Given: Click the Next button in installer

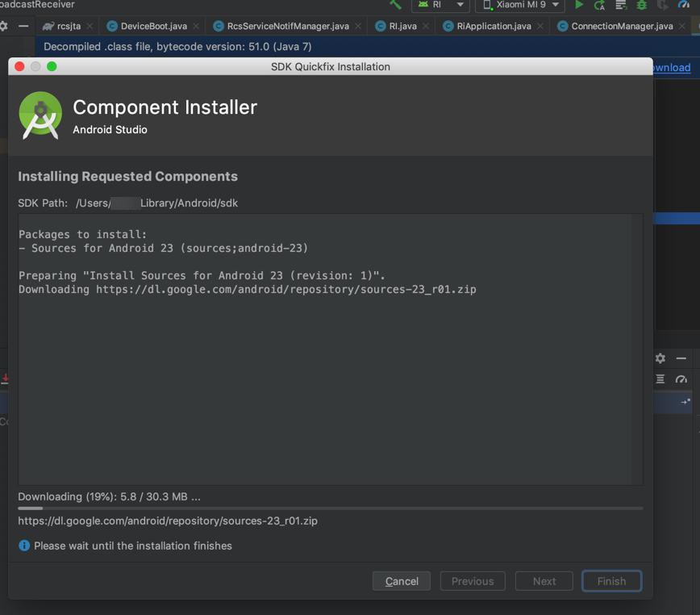Looking at the screenshot, I should tap(544, 581).
